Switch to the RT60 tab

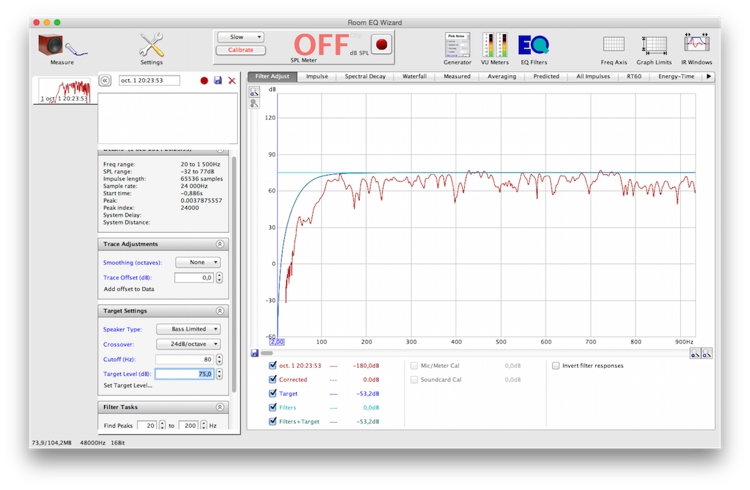tap(634, 76)
